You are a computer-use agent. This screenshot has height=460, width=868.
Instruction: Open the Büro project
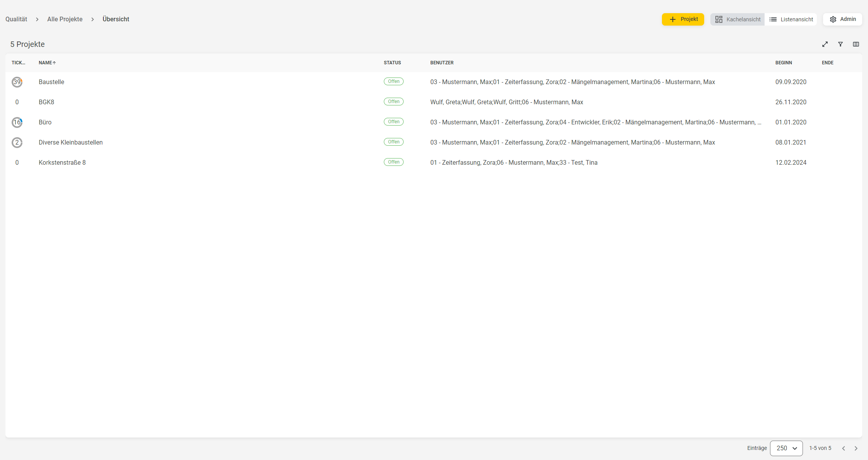point(45,122)
